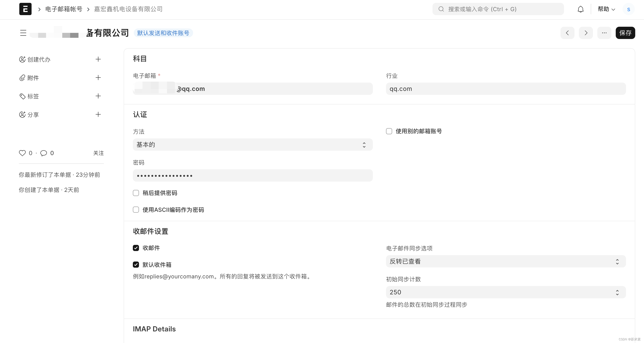Open the three-dots more options menu
Viewport: 644px width, 343px height.
(604, 33)
